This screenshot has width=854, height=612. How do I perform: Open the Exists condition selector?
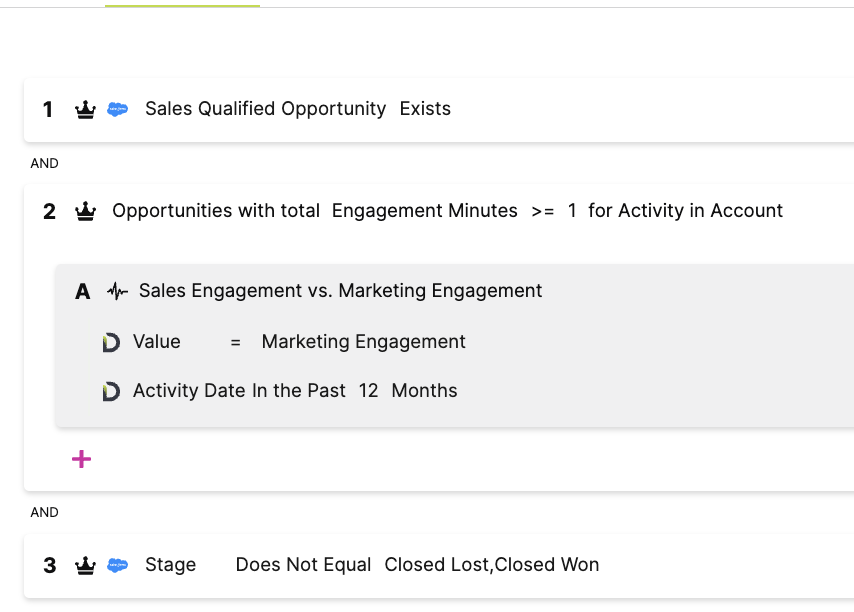click(x=425, y=109)
